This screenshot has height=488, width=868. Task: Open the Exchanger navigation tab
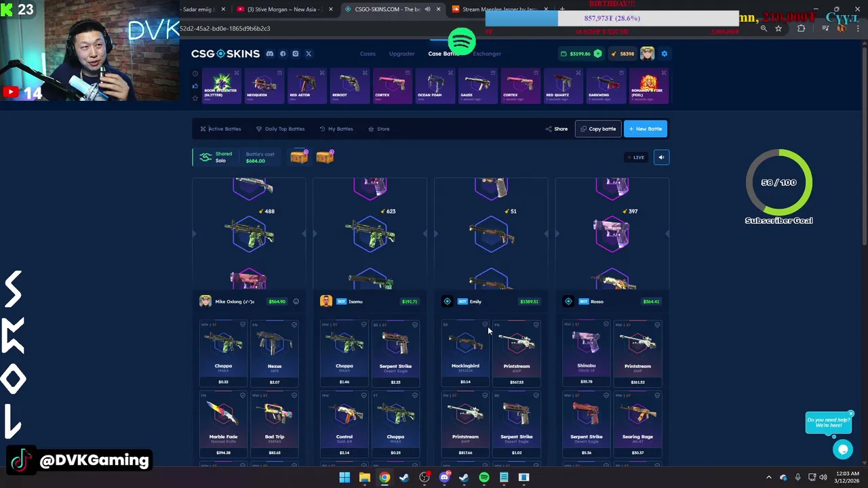tap(487, 54)
